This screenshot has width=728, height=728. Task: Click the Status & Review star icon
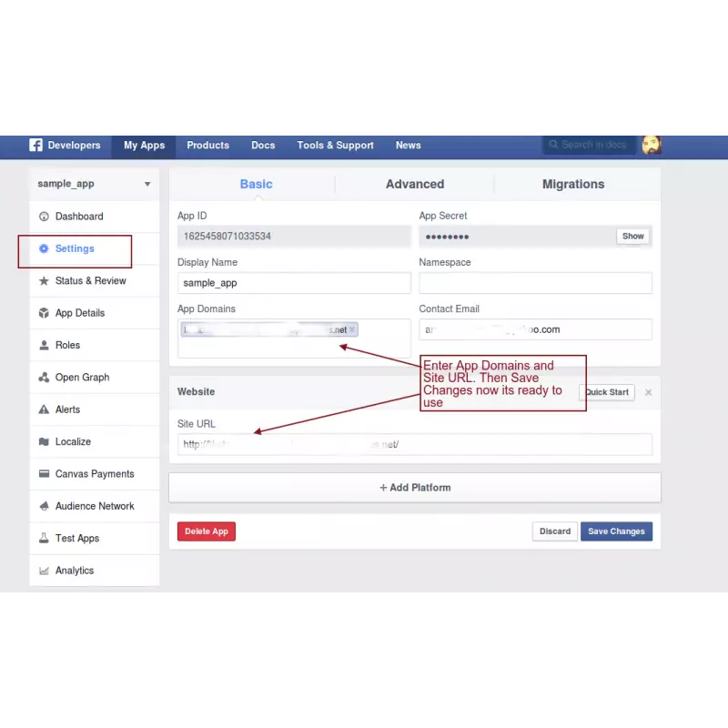pos(44,281)
